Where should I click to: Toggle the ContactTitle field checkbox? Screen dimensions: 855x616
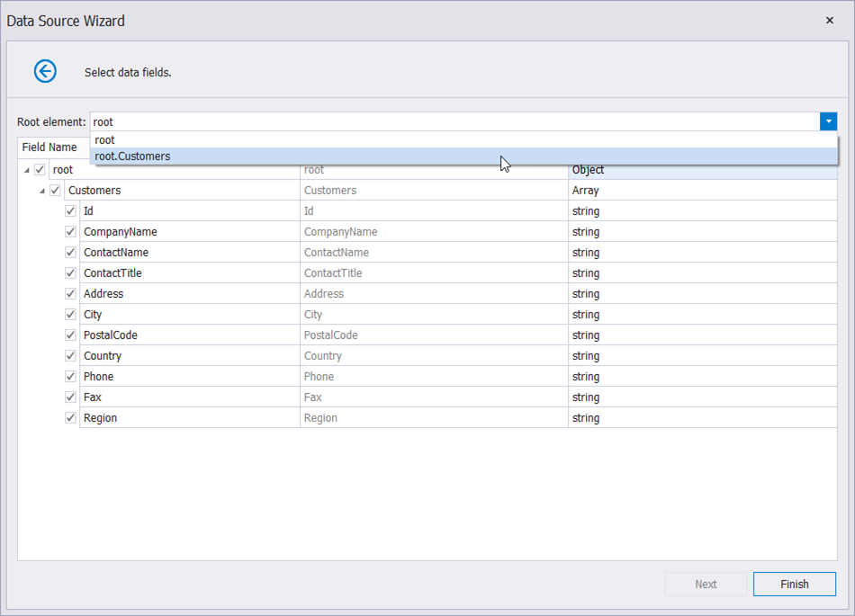tap(70, 273)
